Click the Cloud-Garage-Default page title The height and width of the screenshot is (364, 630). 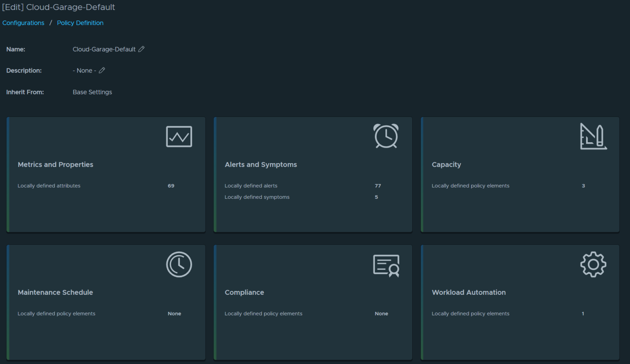point(59,7)
